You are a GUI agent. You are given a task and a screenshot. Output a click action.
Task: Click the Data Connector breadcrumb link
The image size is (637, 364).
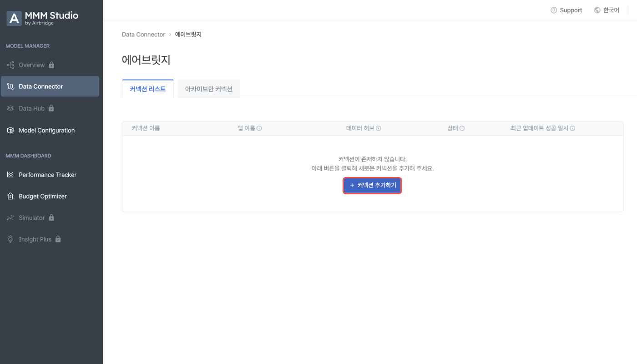tap(143, 35)
